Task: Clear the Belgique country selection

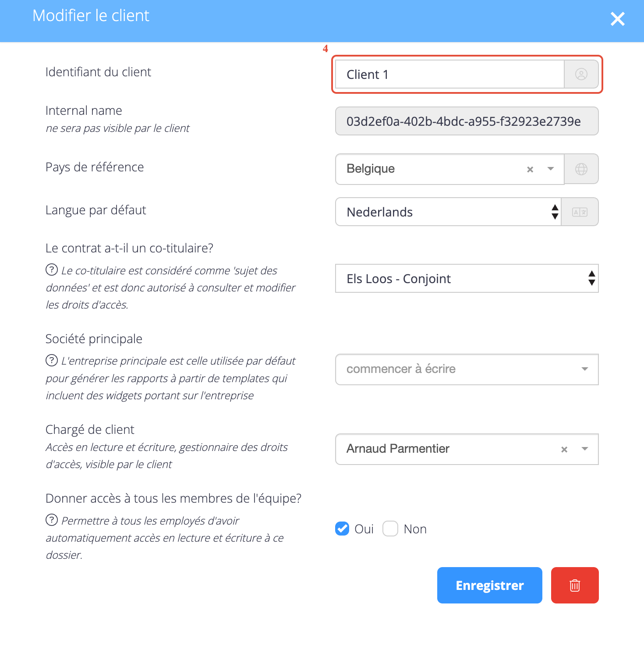Action: click(x=530, y=169)
